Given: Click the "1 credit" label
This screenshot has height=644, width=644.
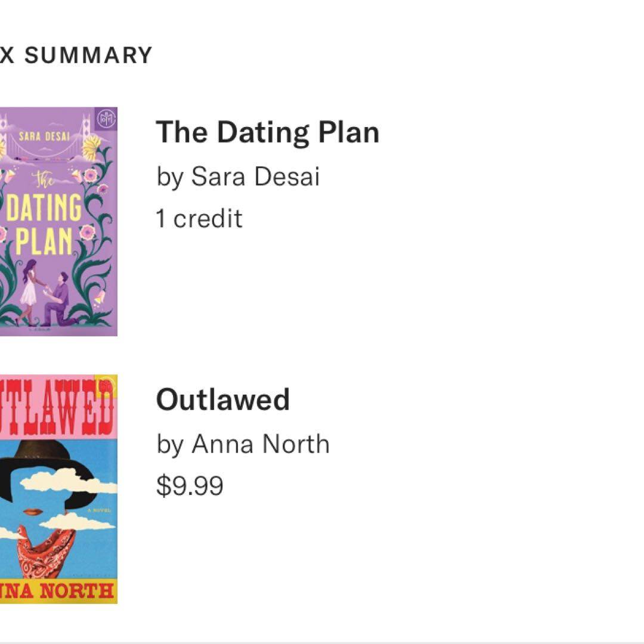Looking at the screenshot, I should [x=199, y=219].
